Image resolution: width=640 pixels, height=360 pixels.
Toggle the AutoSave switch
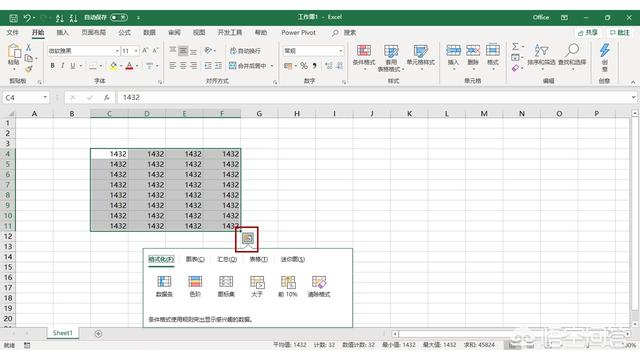(x=119, y=18)
